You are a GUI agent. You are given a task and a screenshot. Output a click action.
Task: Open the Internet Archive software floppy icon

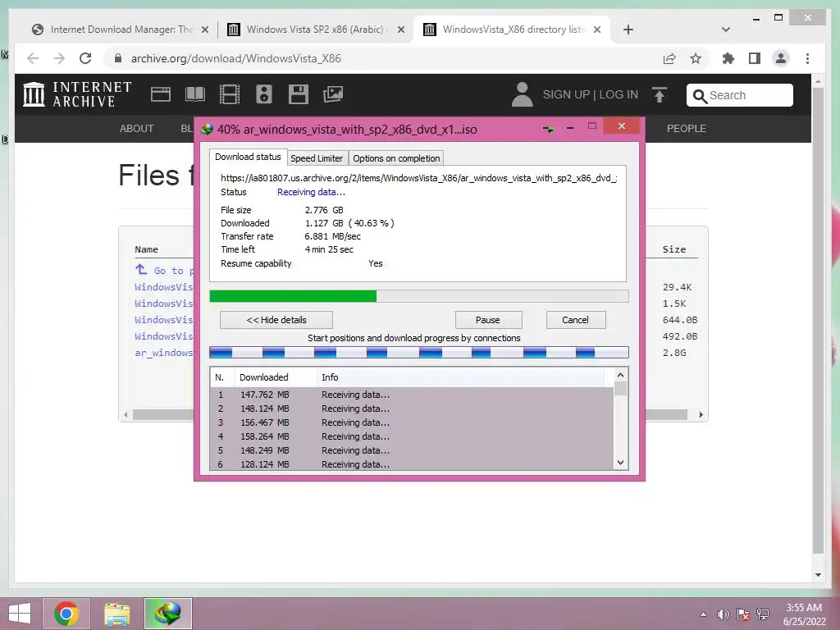[x=299, y=94]
